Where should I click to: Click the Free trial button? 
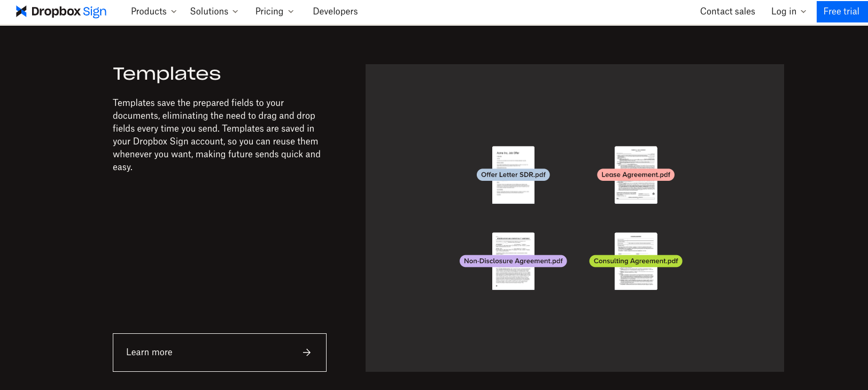841,11
